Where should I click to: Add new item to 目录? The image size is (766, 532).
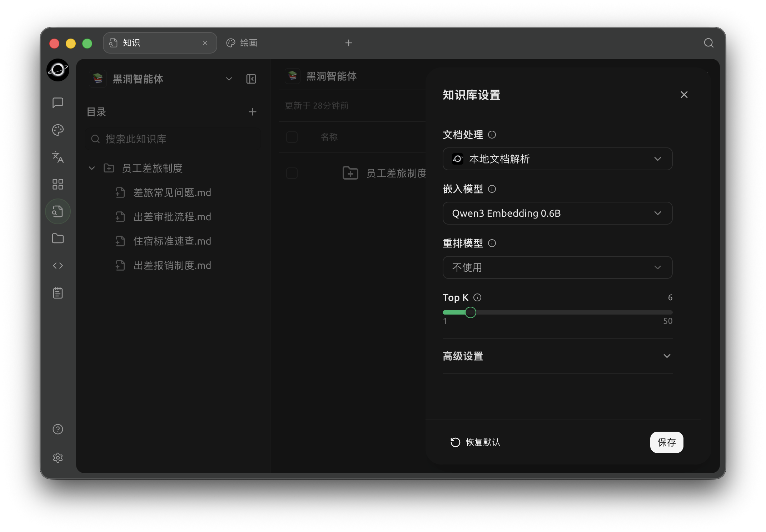pyautogui.click(x=253, y=112)
